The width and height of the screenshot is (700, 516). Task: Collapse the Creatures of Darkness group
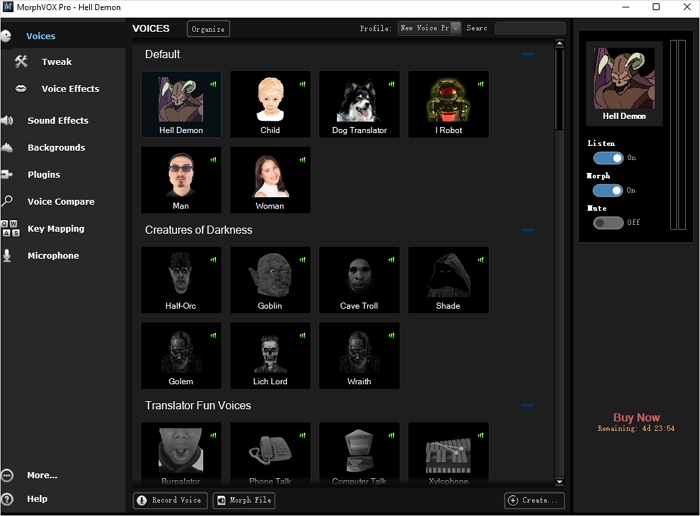click(527, 230)
